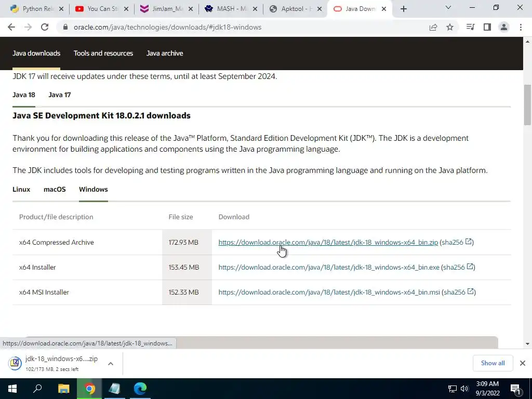Screen dimensions: 532x399
Task: Click the page vertical scrollbar thumb
Action: tap(527, 105)
